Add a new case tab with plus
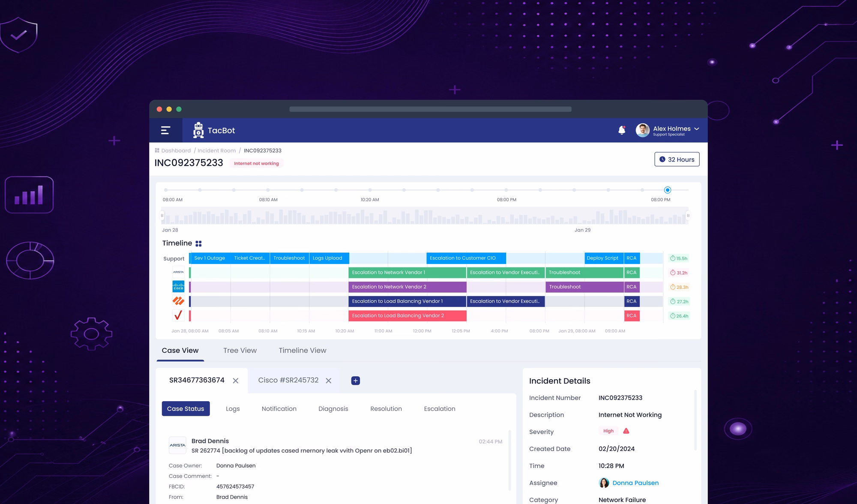Screen dimensions: 857x504 (356, 381)
